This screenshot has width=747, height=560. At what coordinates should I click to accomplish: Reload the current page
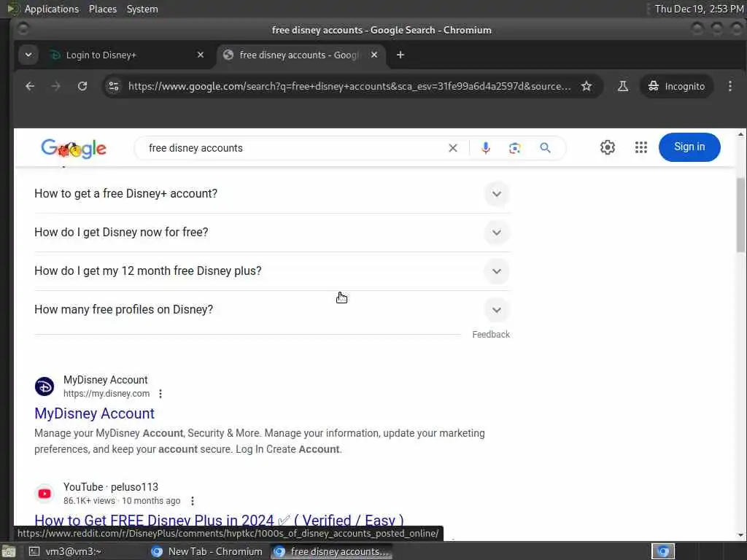[x=82, y=86]
